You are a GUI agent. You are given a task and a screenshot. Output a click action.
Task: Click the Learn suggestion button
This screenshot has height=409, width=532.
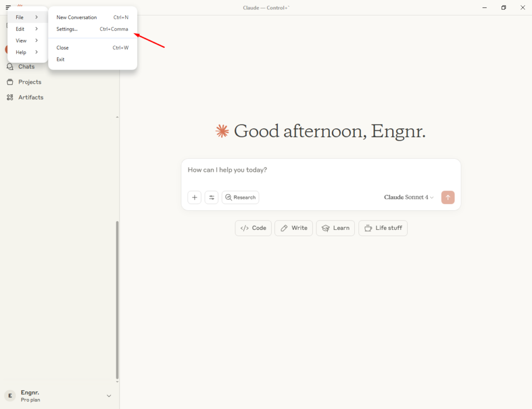(x=335, y=228)
